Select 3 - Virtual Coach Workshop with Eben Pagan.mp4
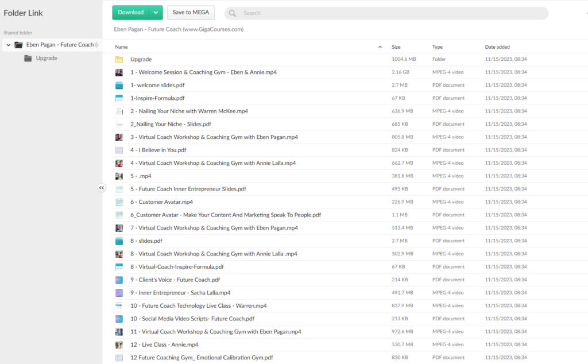Screen dimensions: 588x364 tap(214, 137)
